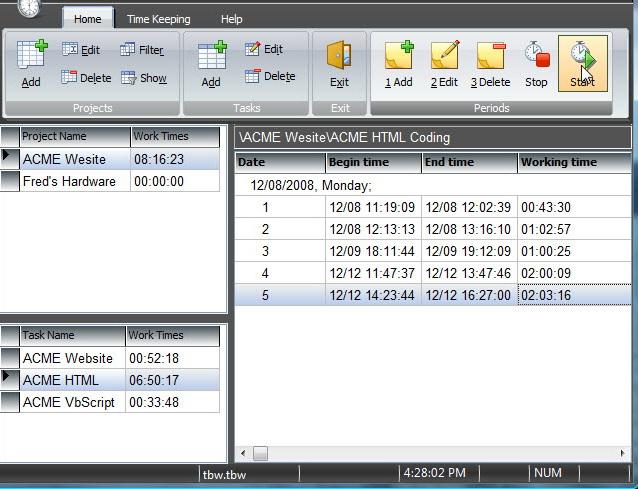Sort by End time column
This screenshot has width=638, height=489.
point(470,162)
